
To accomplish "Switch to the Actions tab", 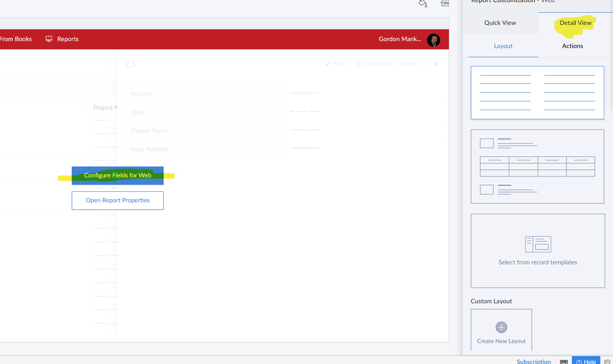I will (572, 46).
